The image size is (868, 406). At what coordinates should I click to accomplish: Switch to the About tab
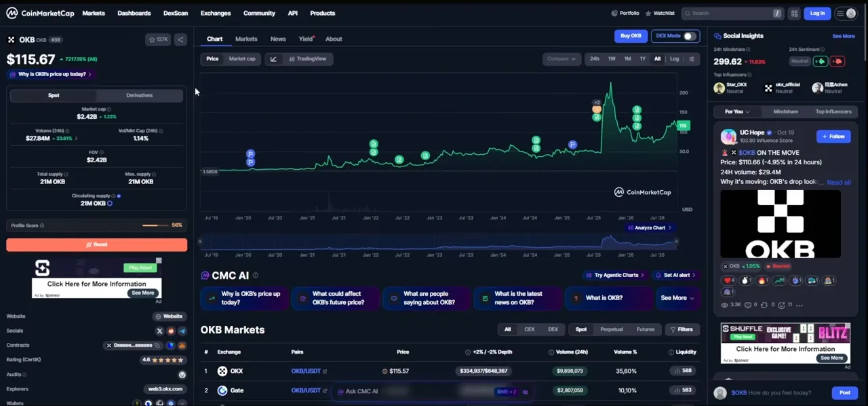pos(334,39)
